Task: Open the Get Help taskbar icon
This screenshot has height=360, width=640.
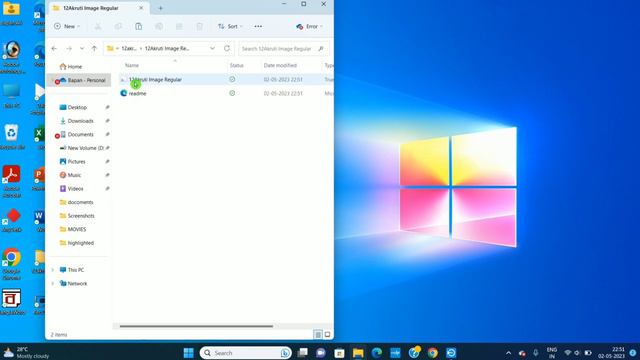Action: pos(414,353)
